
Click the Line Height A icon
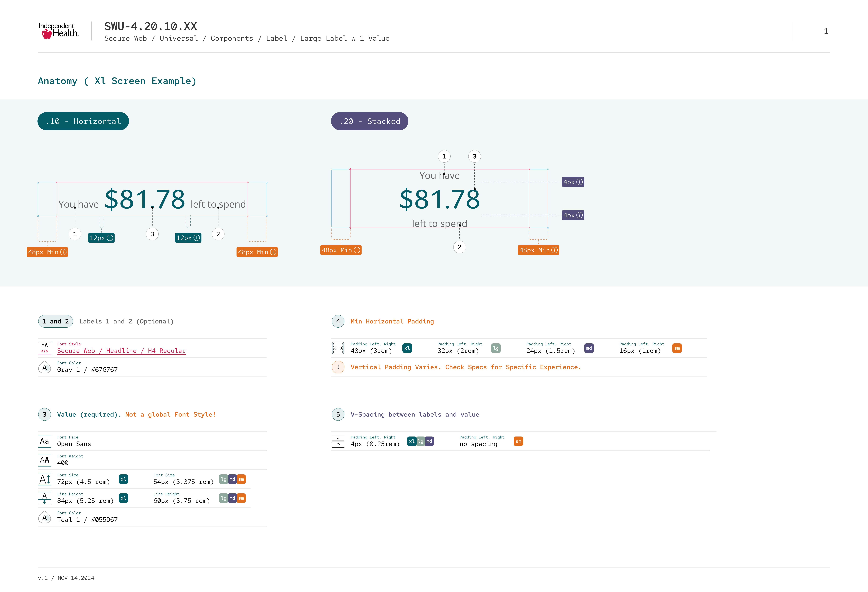click(44, 498)
